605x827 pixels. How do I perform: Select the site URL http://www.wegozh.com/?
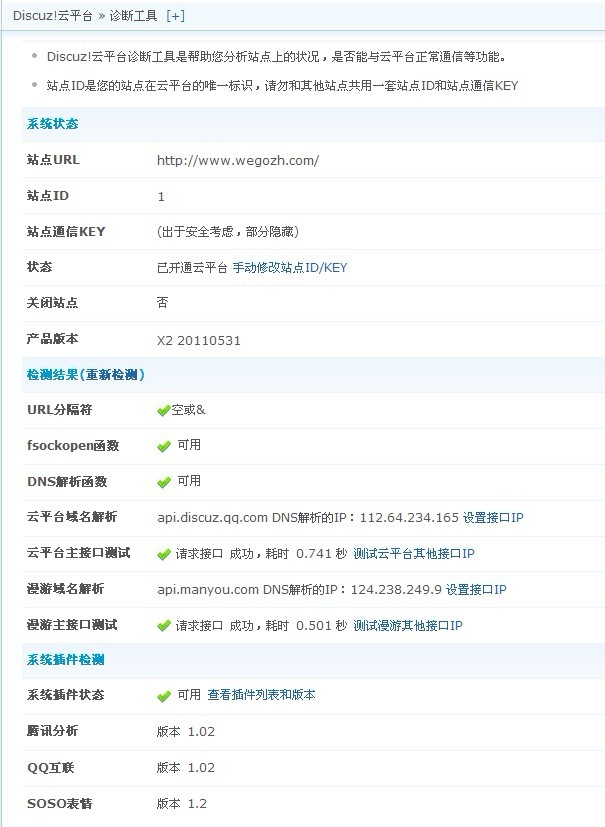pyautogui.click(x=238, y=160)
